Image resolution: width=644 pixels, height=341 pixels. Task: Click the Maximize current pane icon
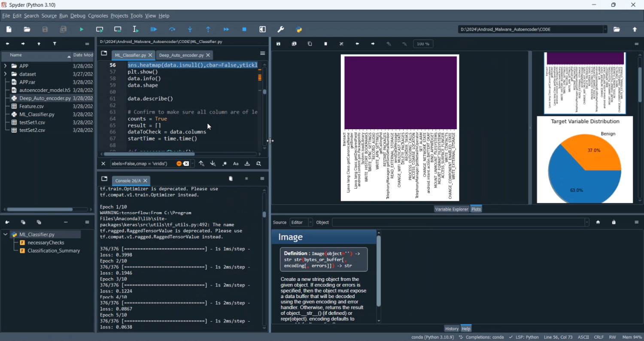[263, 30]
